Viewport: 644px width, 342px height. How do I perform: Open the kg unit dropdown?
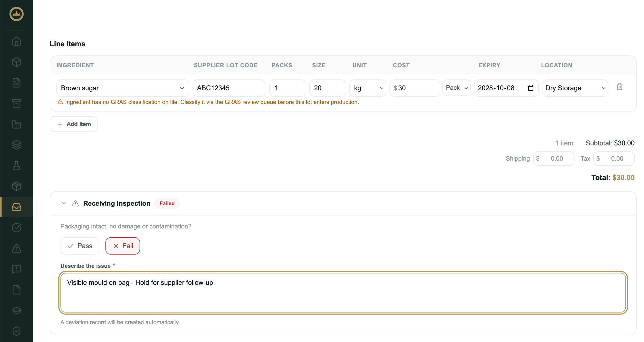point(368,88)
